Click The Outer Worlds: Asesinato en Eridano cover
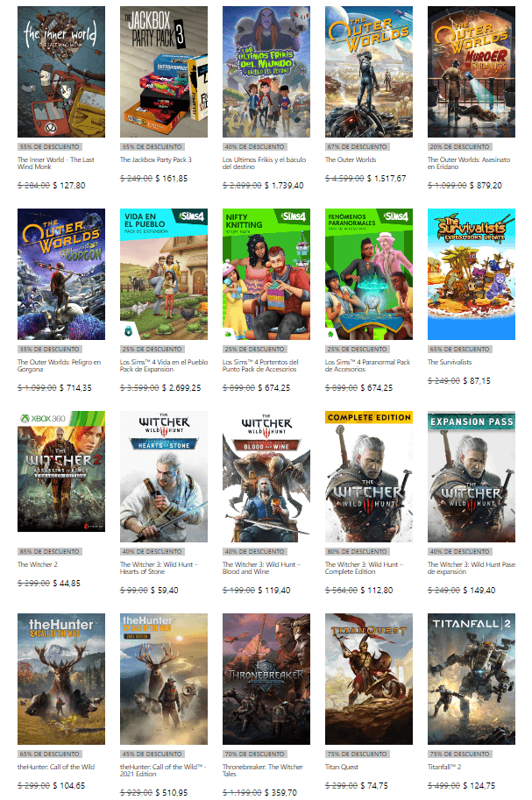The image size is (532, 800). (472, 72)
